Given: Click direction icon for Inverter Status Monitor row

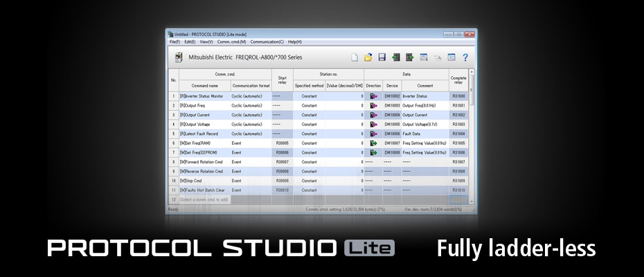Looking at the screenshot, I should tap(373, 96).
